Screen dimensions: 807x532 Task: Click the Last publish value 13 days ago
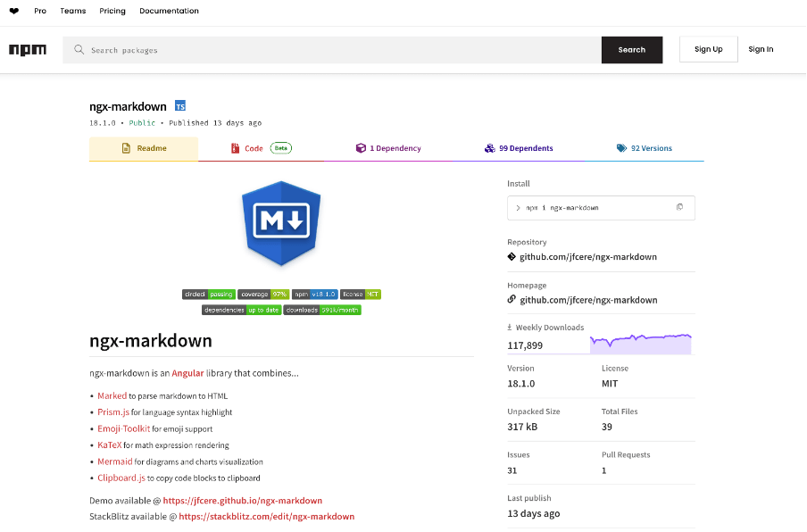click(x=534, y=513)
